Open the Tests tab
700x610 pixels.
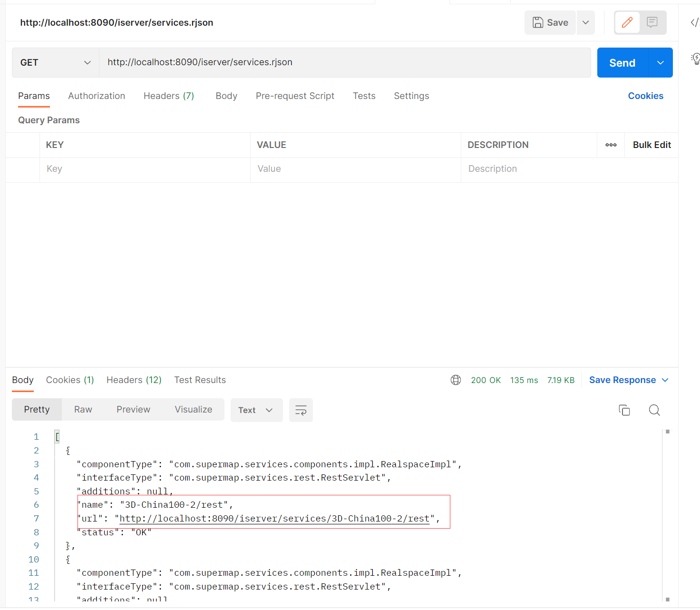364,96
